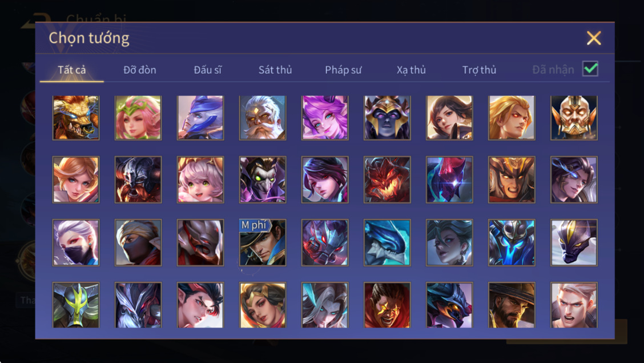Select the hero portrait labeled M phí
Viewport: 644px width, 363px height.
[x=263, y=242]
